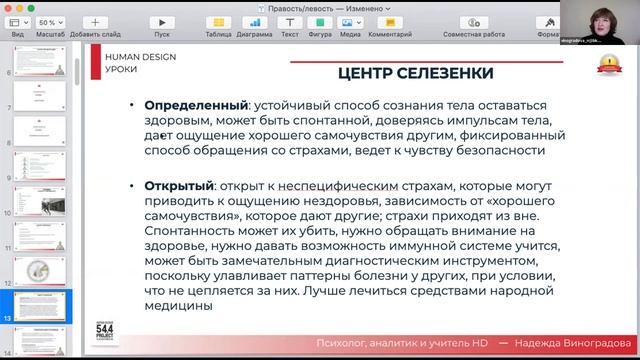Select slide 11 thumbnail
This screenshot has height=360, width=640.
tap(40, 236)
